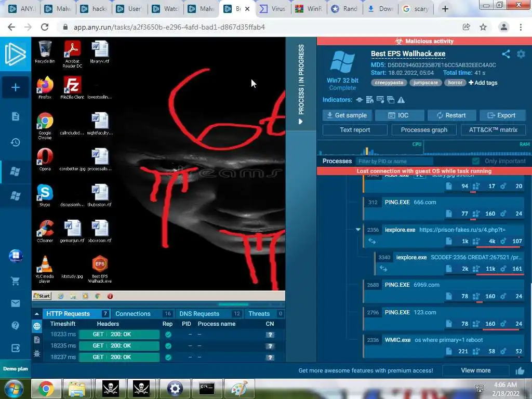Switch to DNS Requests tab
532x399 pixels.
(209, 314)
